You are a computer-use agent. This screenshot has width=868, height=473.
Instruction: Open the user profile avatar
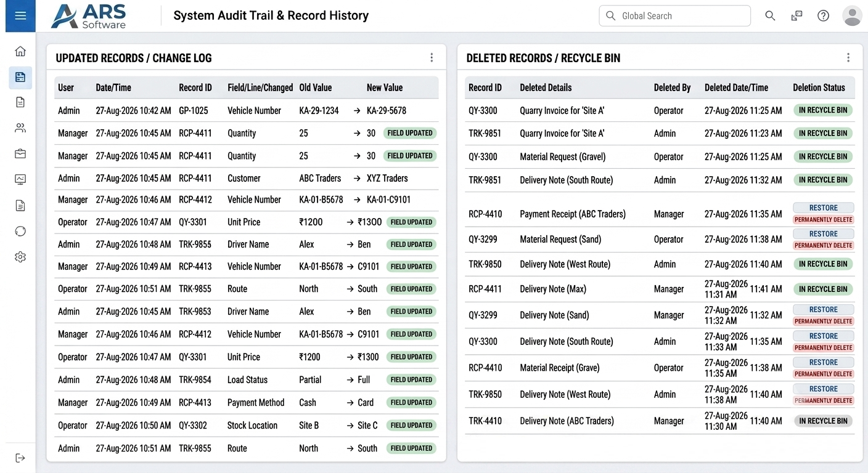852,16
